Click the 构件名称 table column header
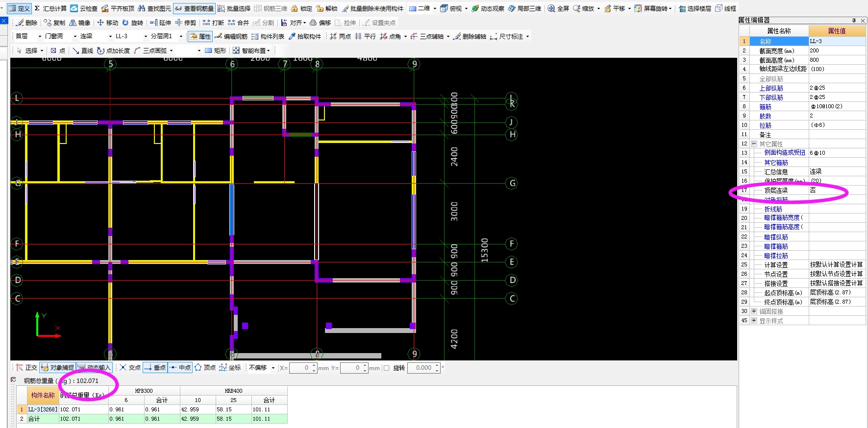Screen dimensions: 868x428 [43, 395]
